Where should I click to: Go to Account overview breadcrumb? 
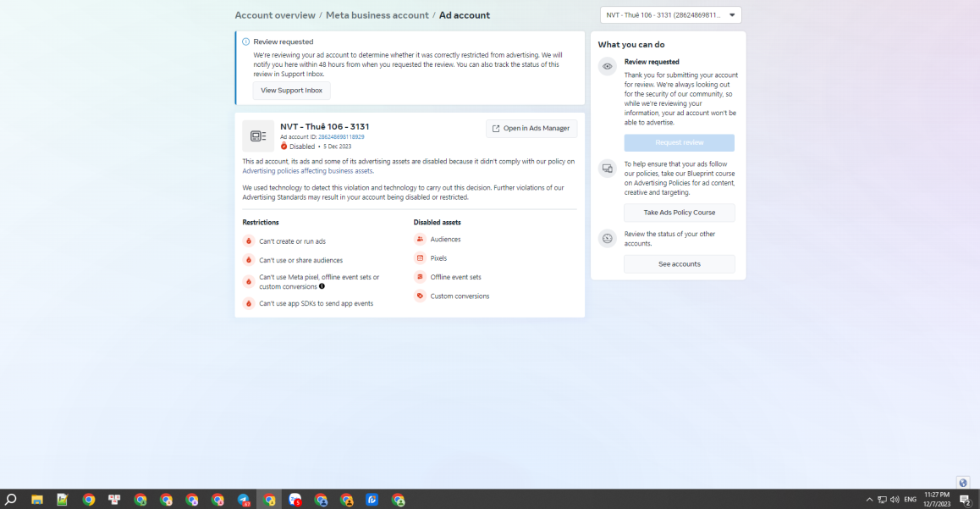tap(275, 15)
